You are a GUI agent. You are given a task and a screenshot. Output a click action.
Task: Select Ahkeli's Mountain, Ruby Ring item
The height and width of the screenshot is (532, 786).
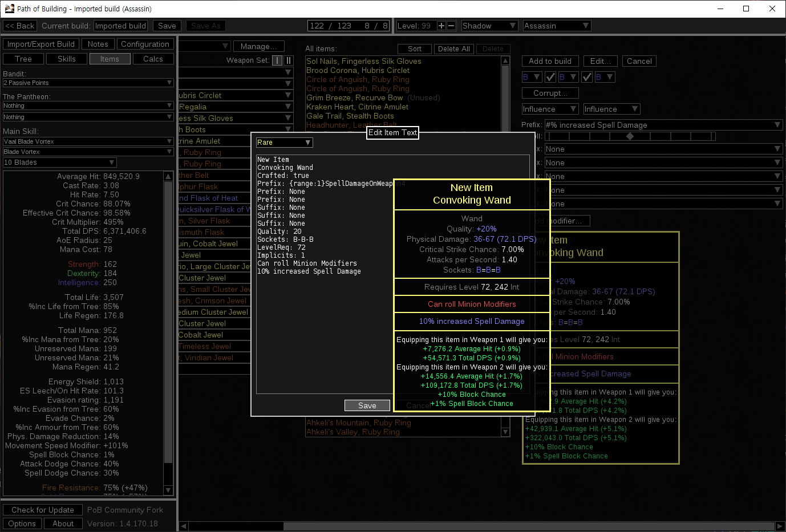coord(359,423)
